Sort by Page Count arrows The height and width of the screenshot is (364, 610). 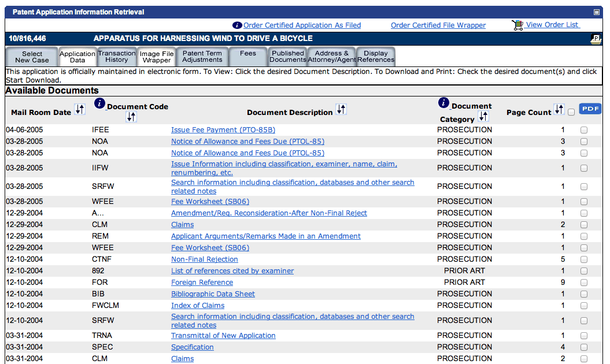559,109
